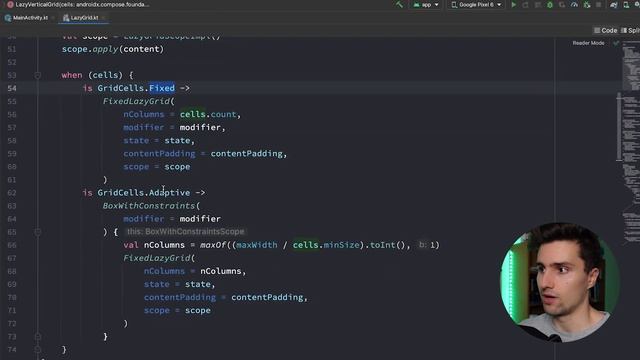Image resolution: width=640 pixels, height=360 pixels.
Task: Click maxWidth on line 66
Action: (x=257, y=245)
